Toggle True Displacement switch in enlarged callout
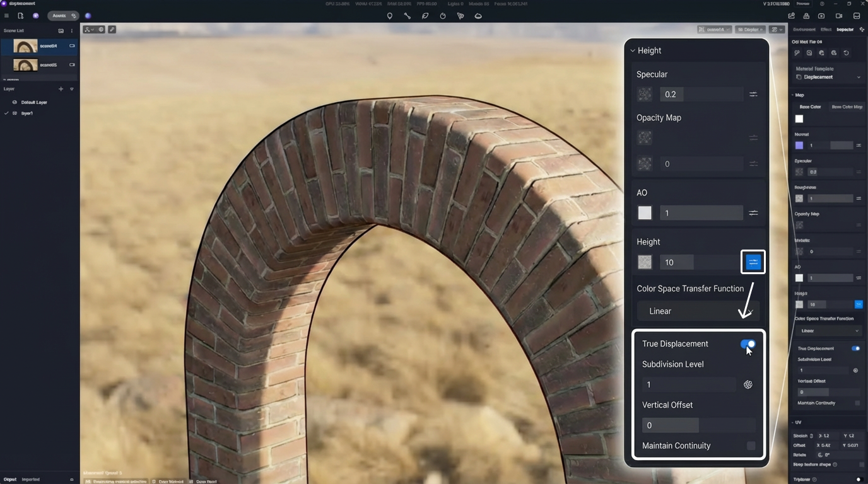 (x=748, y=344)
